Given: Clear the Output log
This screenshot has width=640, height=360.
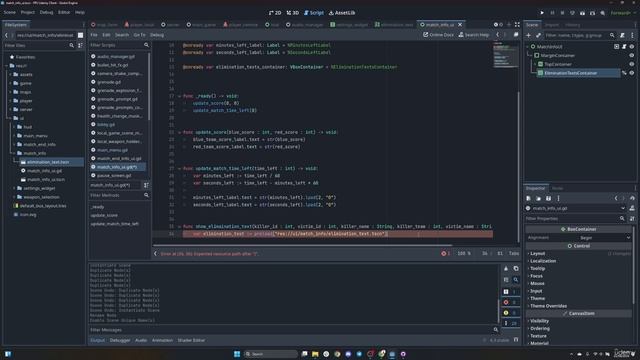Looking at the screenshot, I should pyautogui.click(x=506, y=269).
